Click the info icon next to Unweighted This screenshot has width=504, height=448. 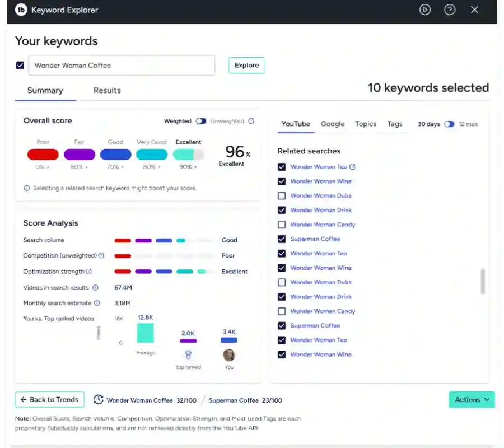coord(251,121)
